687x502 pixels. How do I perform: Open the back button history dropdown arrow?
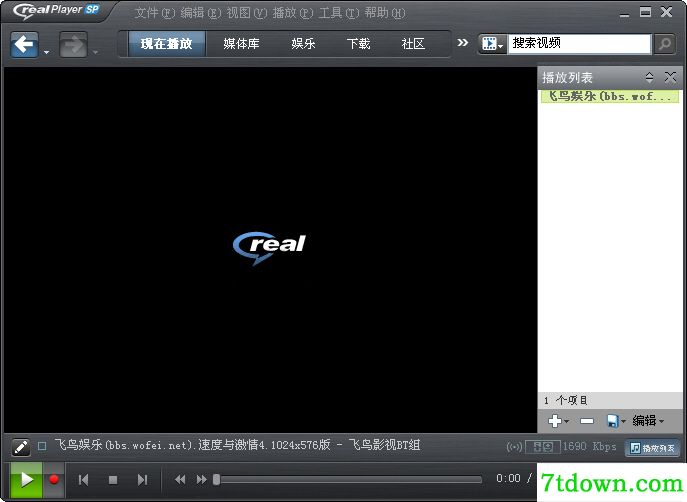click(x=46, y=53)
